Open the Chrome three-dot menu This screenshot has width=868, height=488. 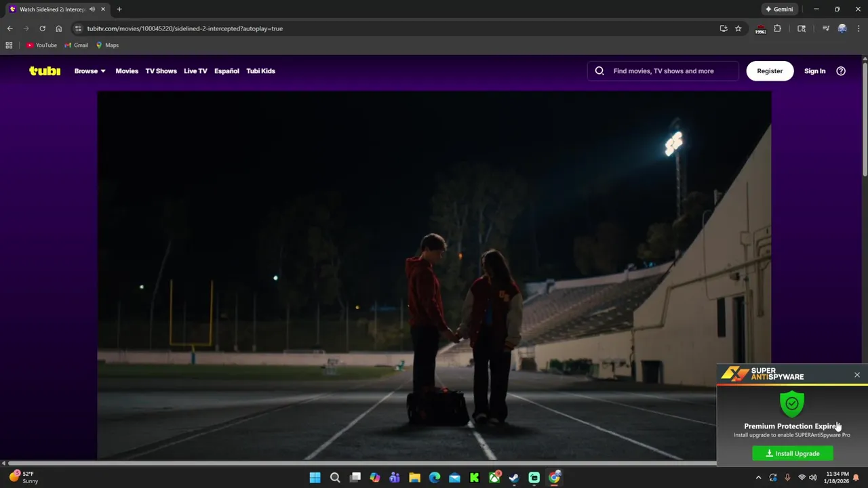click(x=859, y=28)
